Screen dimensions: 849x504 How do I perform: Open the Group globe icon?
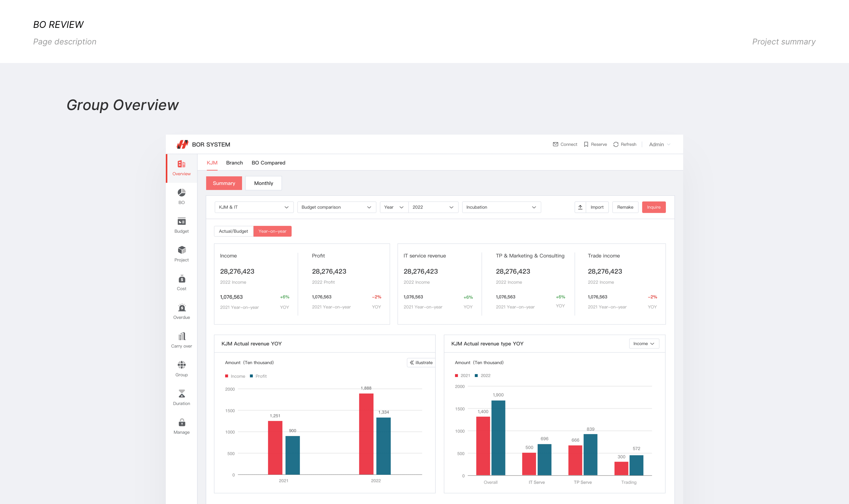coord(182,365)
